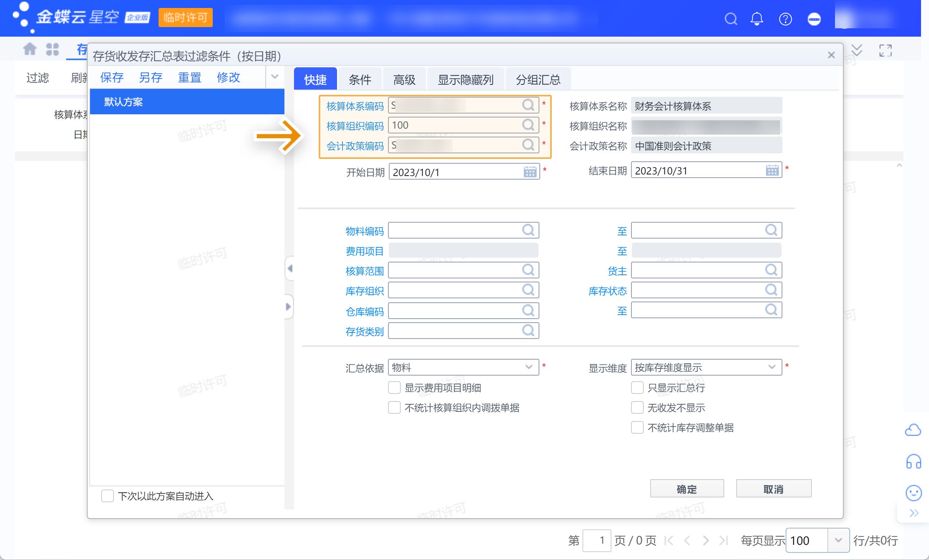Open the 分组汇总 tab
929x560 pixels.
point(538,80)
